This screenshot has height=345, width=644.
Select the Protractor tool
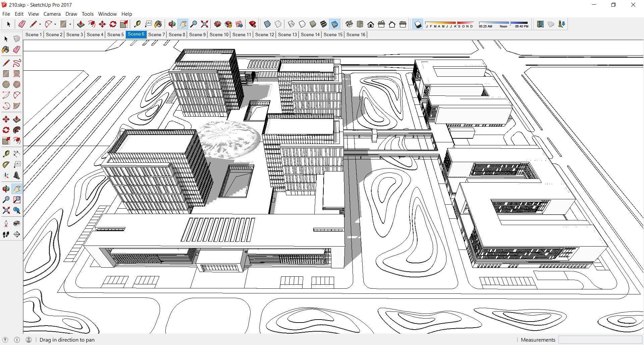pyautogui.click(x=6, y=165)
